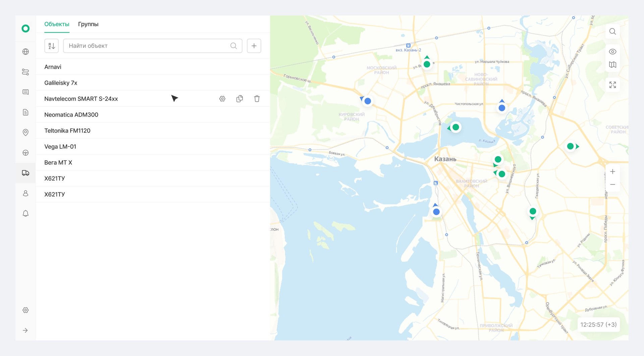Open the routes icon in sidebar
Image resolution: width=644 pixels, height=356 pixels.
coord(25,72)
